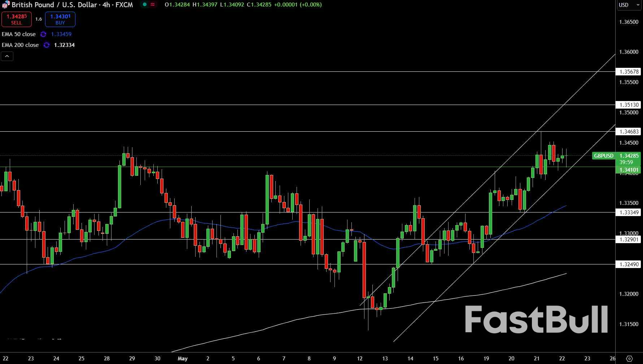
Task: Click the May label on the time axis
Action: (x=183, y=359)
